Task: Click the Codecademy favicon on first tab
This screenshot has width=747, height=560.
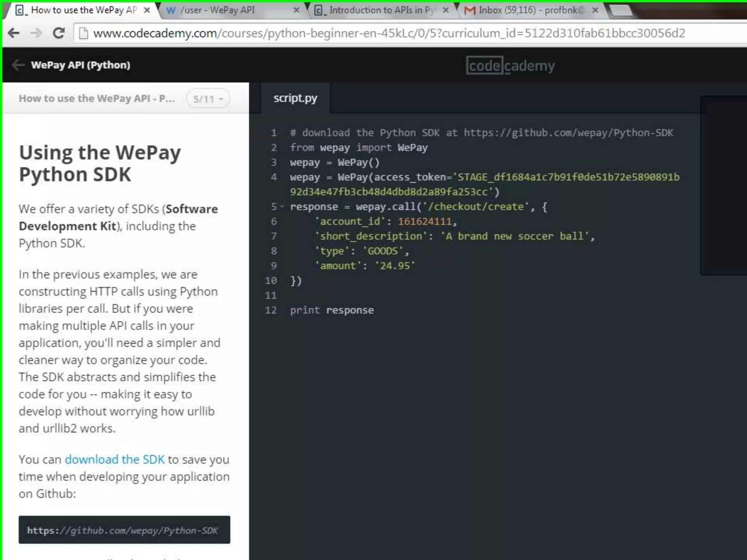Action: [x=20, y=10]
